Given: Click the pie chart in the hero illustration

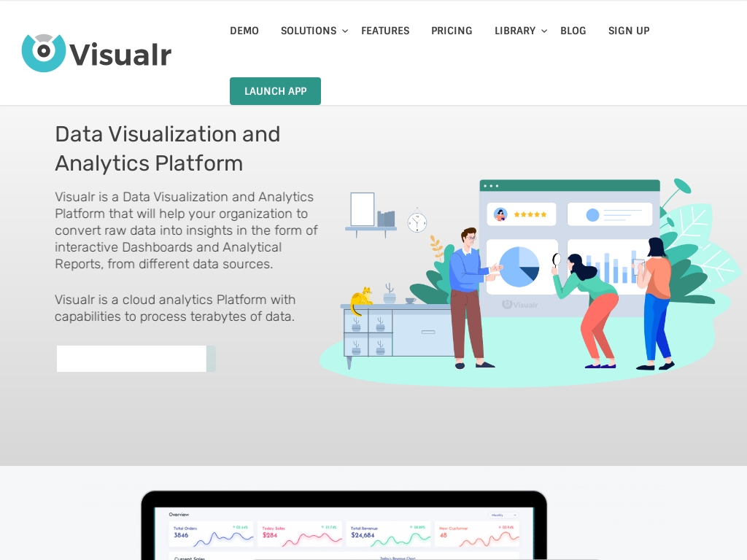Looking at the screenshot, I should coord(519,266).
